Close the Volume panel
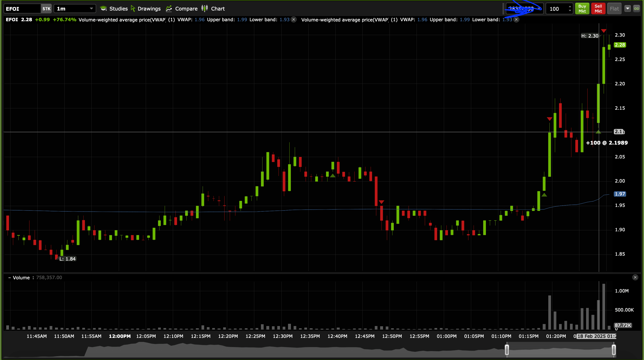644x360 pixels. coord(635,277)
